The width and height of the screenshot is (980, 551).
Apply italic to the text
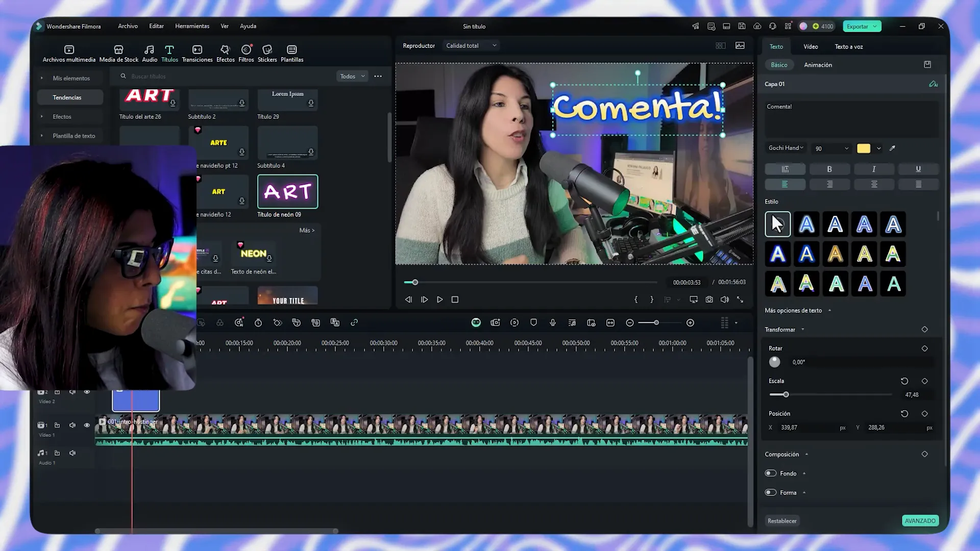tap(874, 169)
